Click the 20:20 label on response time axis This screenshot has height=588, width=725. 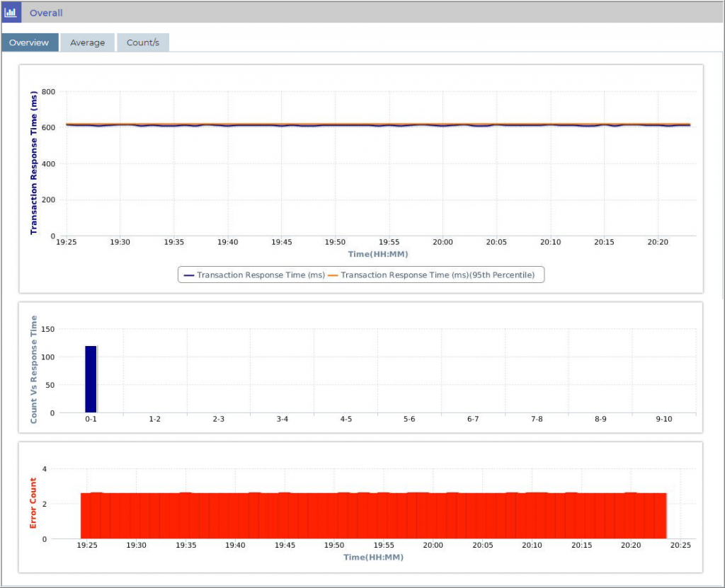658,242
